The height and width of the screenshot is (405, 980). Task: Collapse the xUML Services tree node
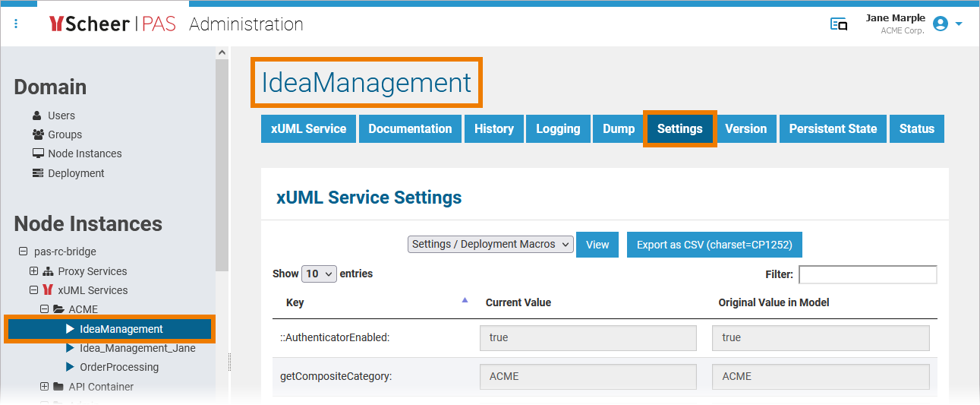click(x=33, y=290)
